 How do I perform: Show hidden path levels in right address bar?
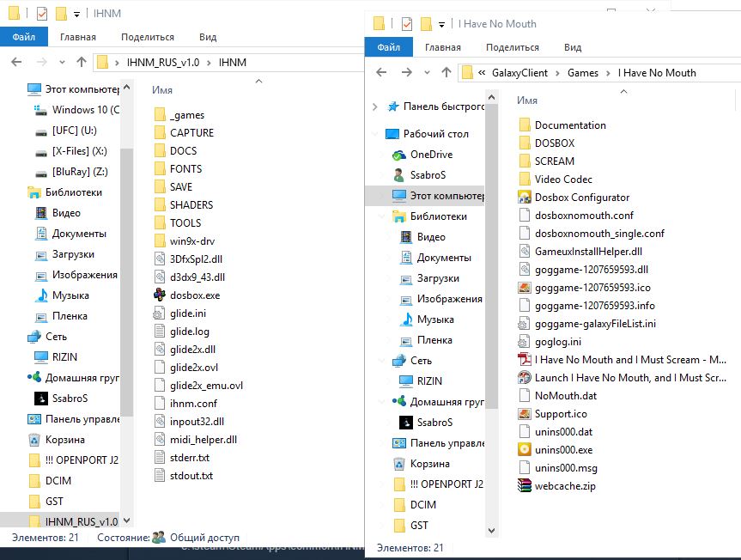tap(482, 73)
